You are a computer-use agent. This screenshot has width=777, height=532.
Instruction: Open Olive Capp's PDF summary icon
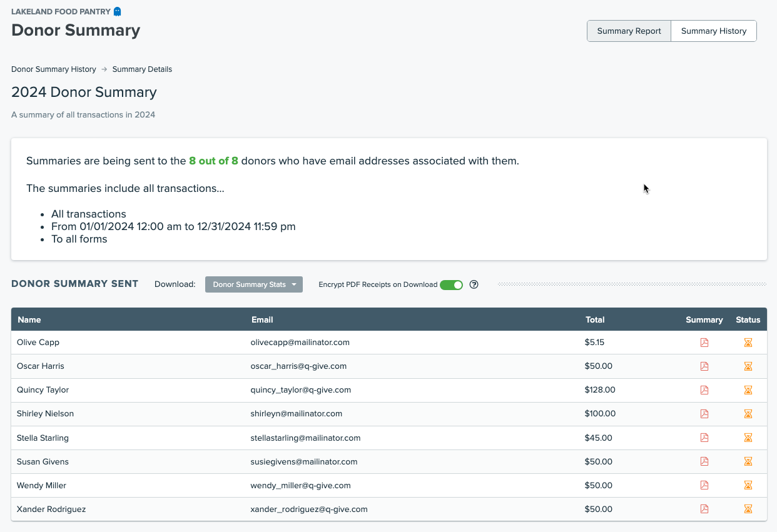[x=704, y=343]
